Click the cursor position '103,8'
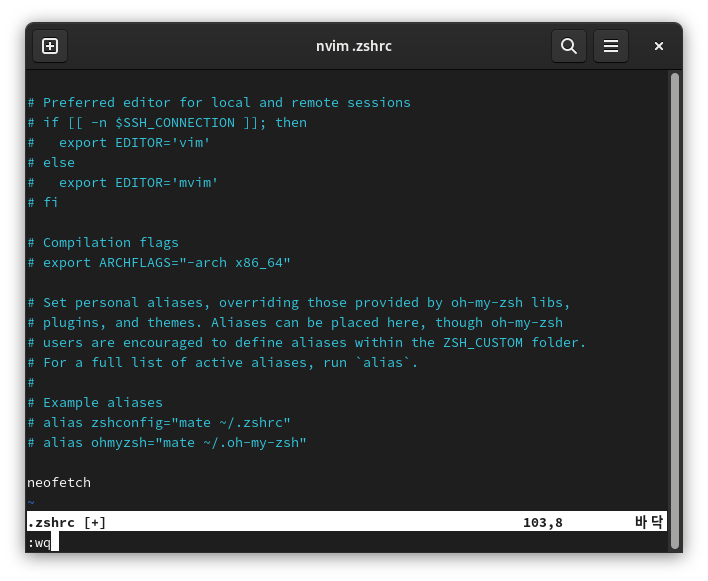The width and height of the screenshot is (708, 581). (x=543, y=522)
